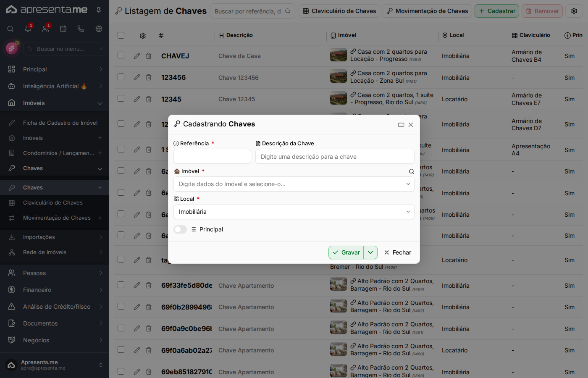Click the Buscar por referência search field
Screen dimensions: 588x378
pyautogui.click(x=252, y=11)
